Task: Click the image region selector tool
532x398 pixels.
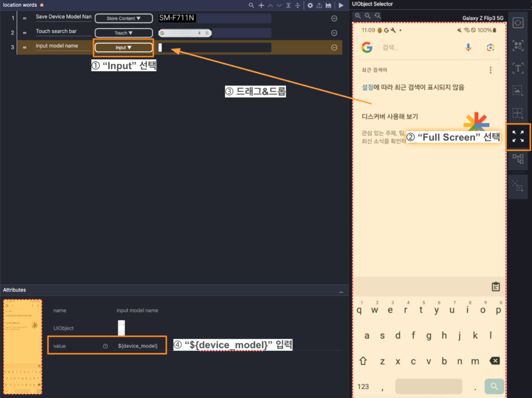Action: (518, 91)
